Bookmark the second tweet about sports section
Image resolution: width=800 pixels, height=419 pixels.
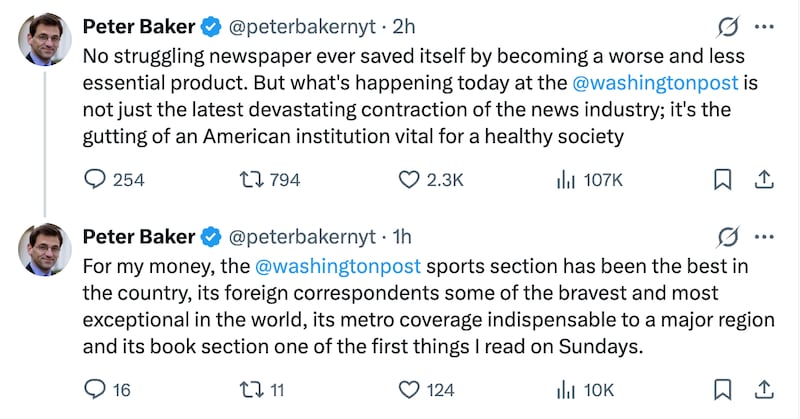click(723, 389)
